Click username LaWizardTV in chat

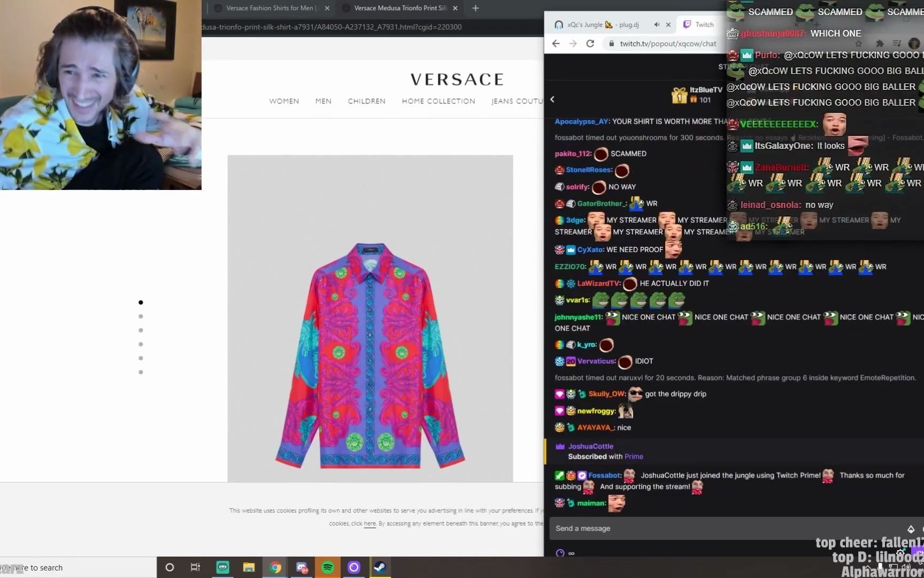coord(598,283)
